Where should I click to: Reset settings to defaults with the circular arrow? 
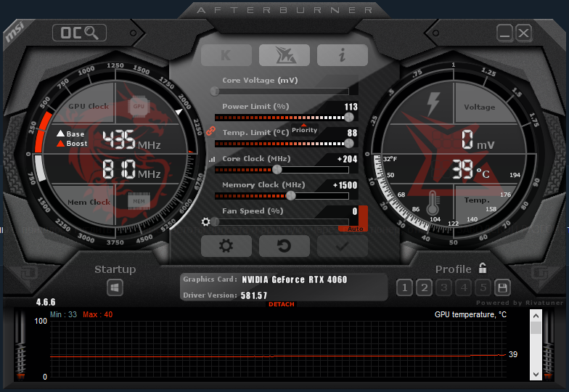click(x=284, y=246)
